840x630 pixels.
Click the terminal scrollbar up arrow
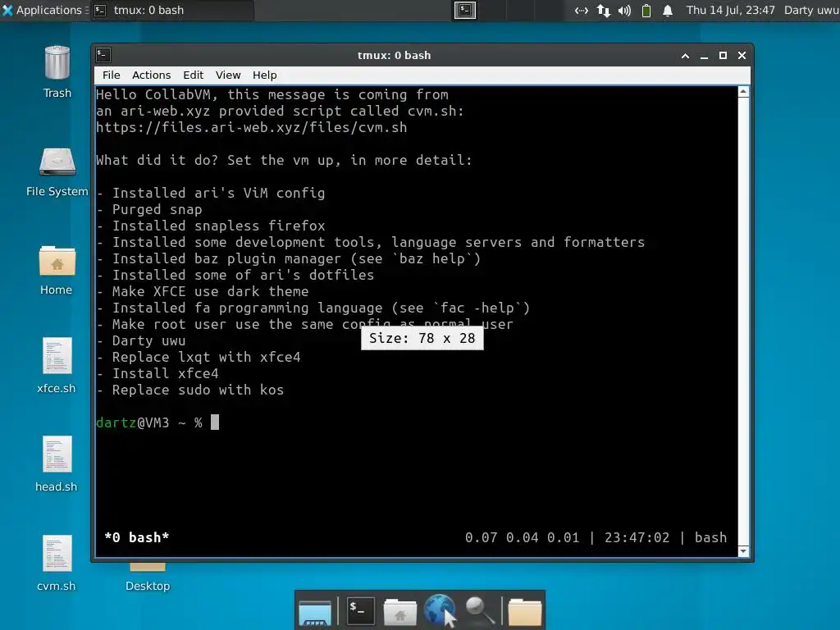(743, 92)
